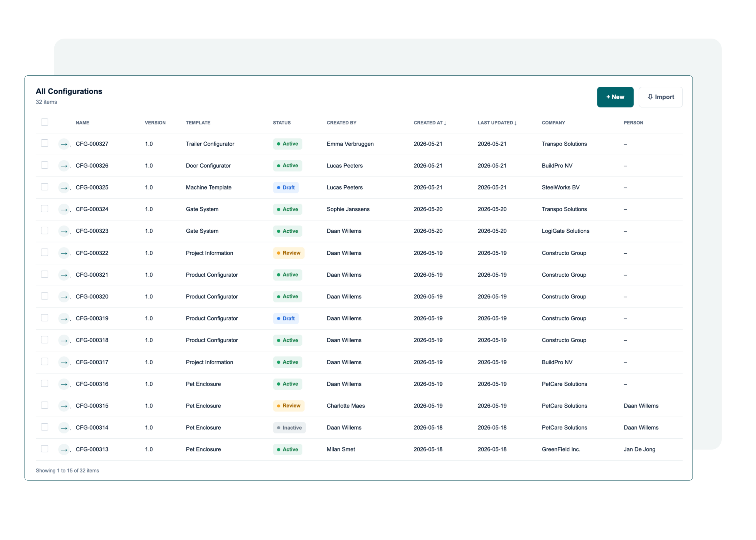Open CFG-000325 via the row arrow icon
Screen dimensions: 756x540
pos(64,187)
